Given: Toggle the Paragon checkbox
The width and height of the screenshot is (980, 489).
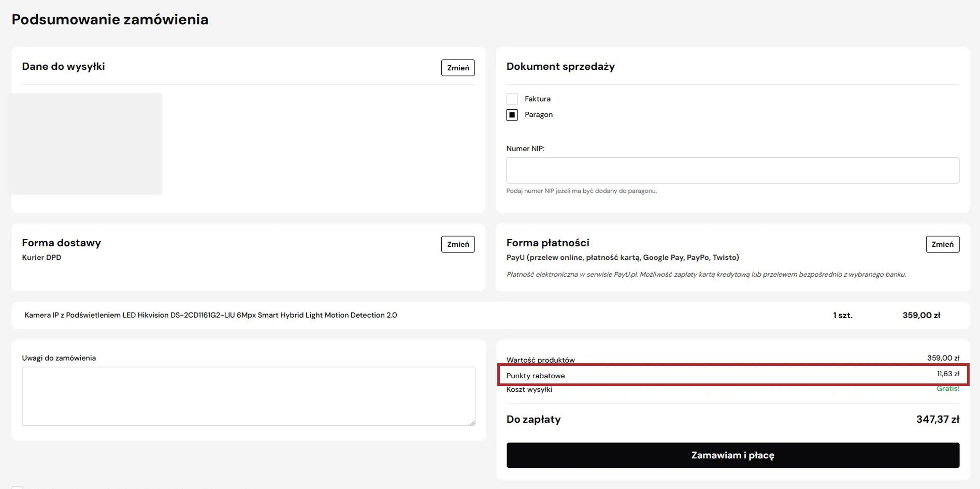Looking at the screenshot, I should (x=512, y=115).
